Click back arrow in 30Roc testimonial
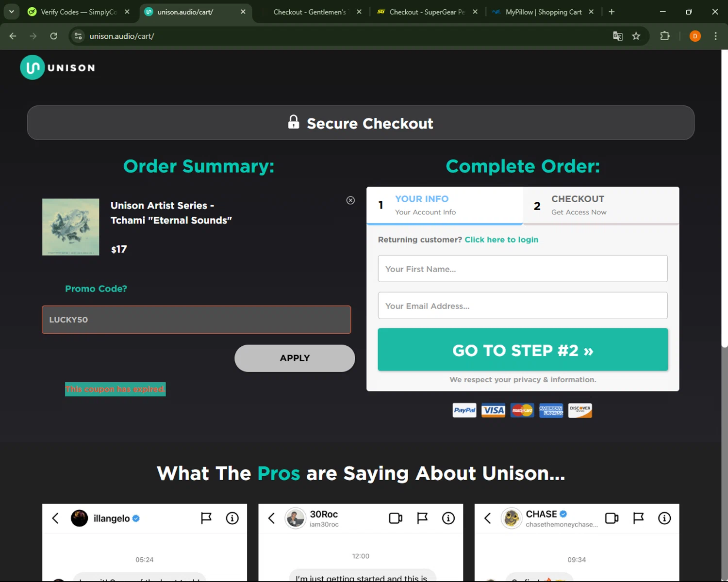This screenshot has width=728, height=582. point(271,518)
